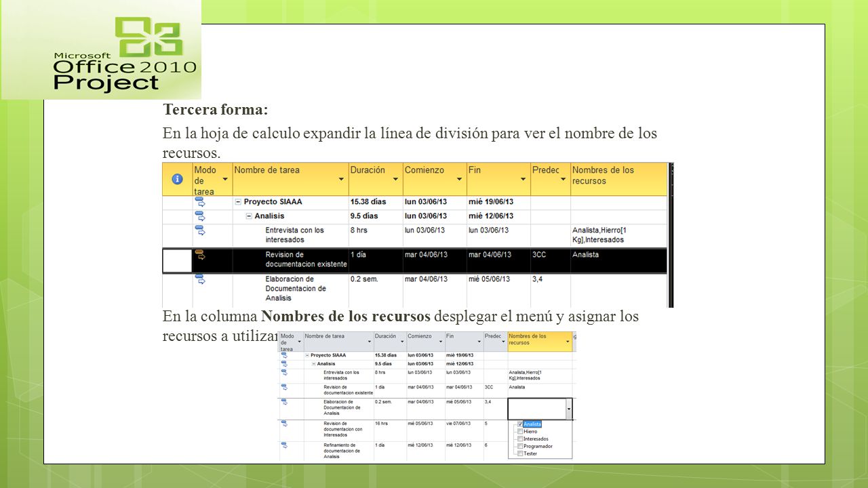Collapse Proyecto SIAAA summary task, upper grid
868x488 pixels.
pyautogui.click(x=238, y=202)
